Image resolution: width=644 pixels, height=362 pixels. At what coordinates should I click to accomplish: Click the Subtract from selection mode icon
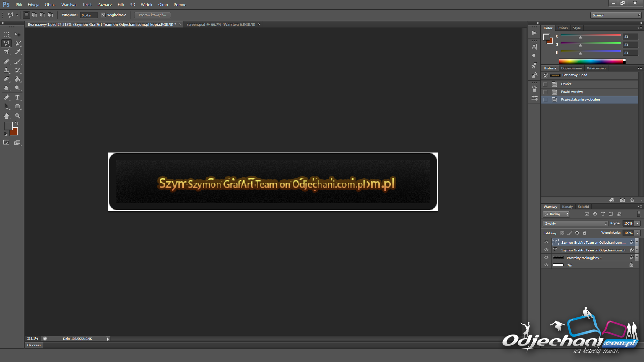[42, 15]
